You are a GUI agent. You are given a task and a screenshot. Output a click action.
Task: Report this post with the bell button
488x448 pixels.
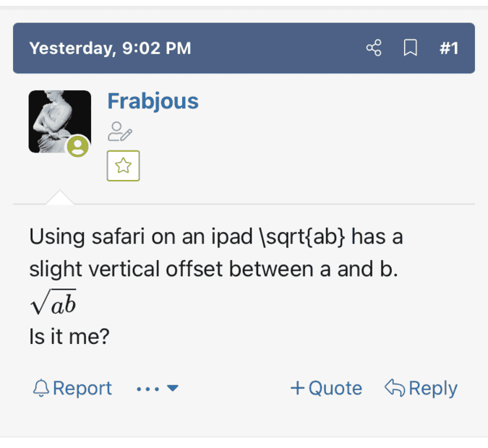72,388
